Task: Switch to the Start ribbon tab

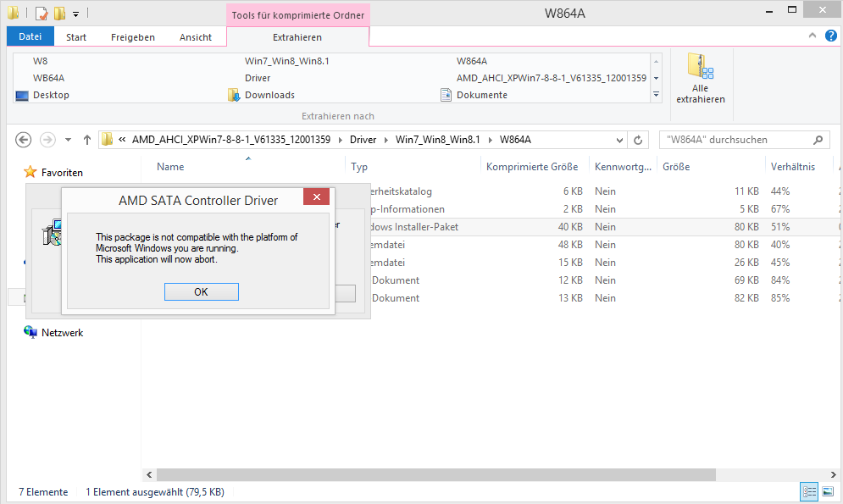Action: pos(75,37)
